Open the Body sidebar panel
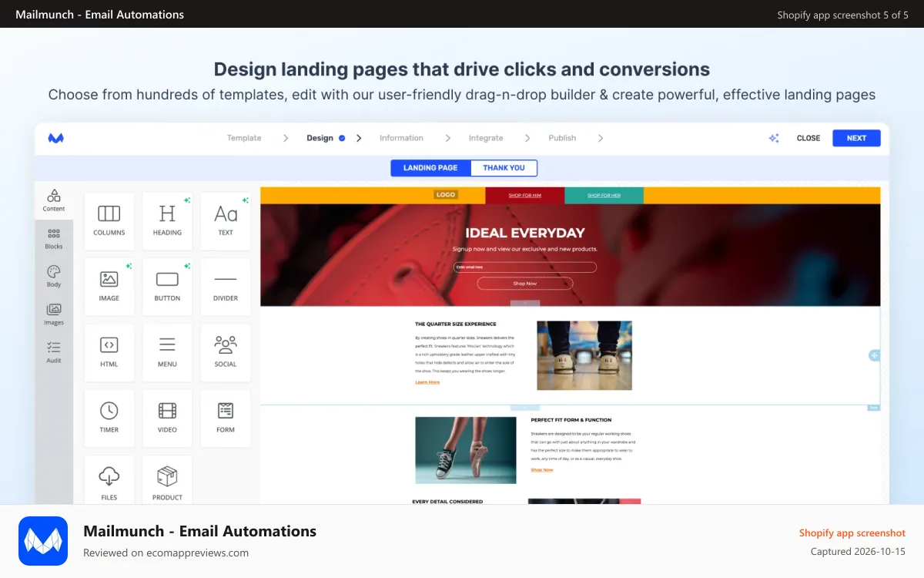Viewport: 924px width, 578px height. (54, 277)
